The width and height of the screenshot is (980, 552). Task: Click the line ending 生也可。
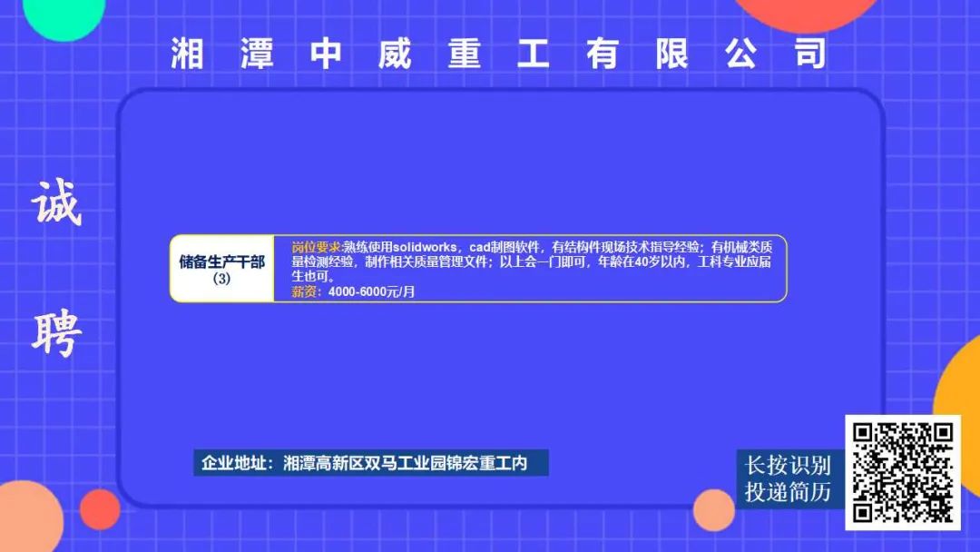click(314, 276)
